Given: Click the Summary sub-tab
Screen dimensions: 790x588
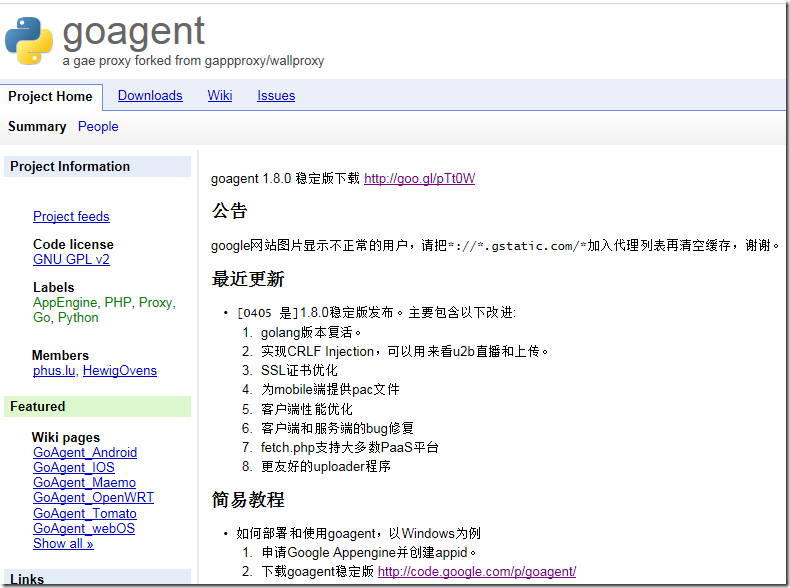Looking at the screenshot, I should [37, 127].
